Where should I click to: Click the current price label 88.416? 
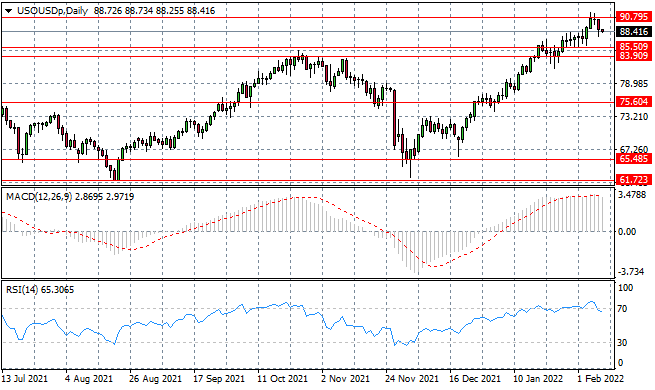634,32
